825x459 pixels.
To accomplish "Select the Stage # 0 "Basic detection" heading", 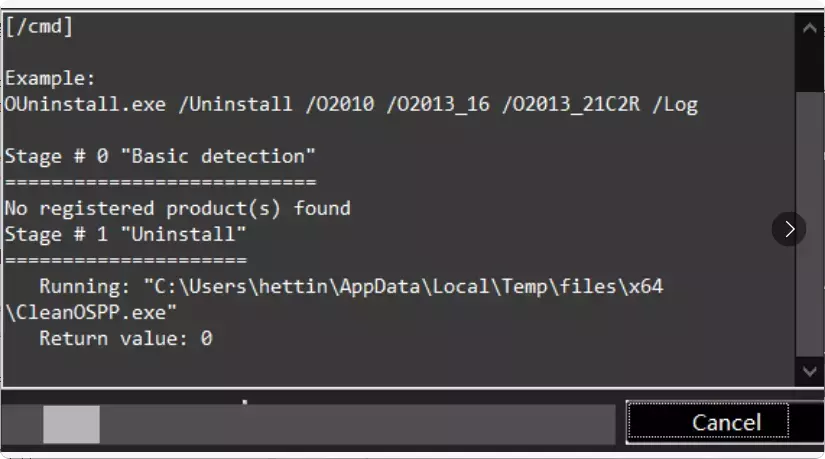I will point(160,156).
